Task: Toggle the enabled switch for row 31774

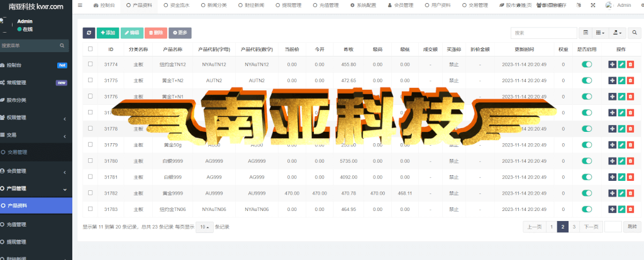Action: (587, 65)
